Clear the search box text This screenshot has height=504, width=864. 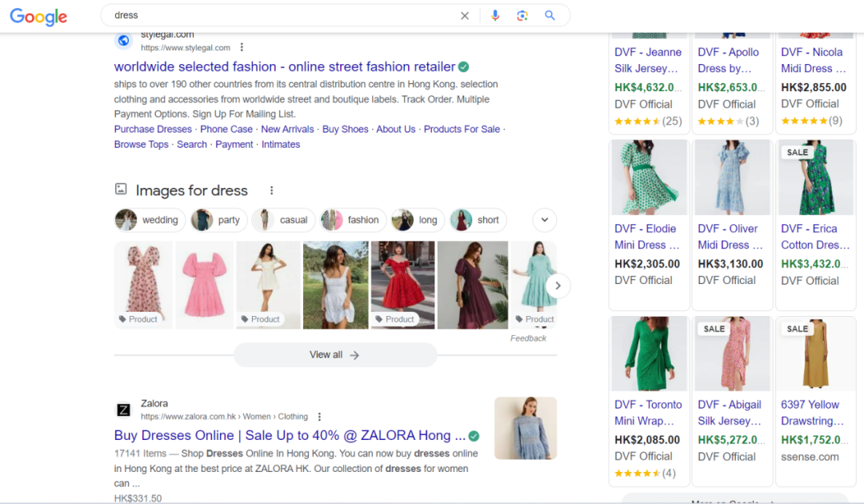465,15
